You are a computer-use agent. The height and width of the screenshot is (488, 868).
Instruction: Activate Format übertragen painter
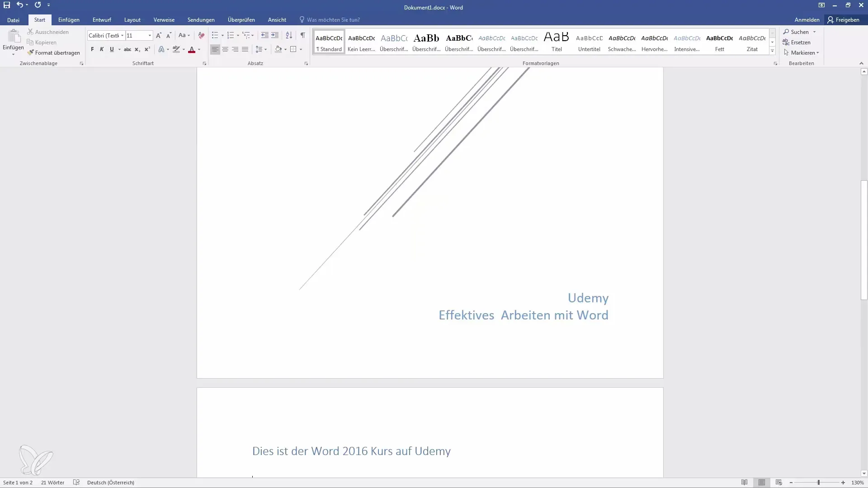(x=53, y=52)
